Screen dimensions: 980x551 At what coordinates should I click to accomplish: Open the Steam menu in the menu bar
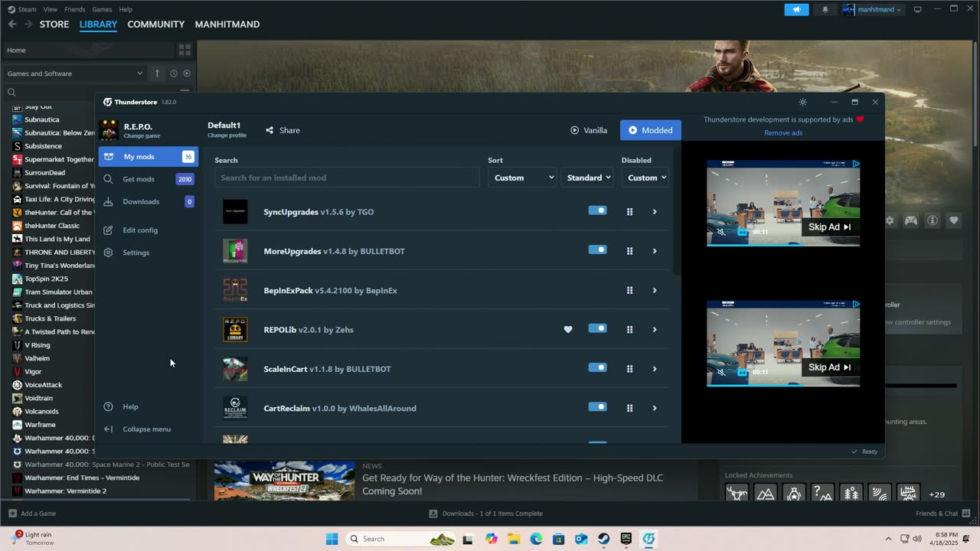pyautogui.click(x=27, y=9)
